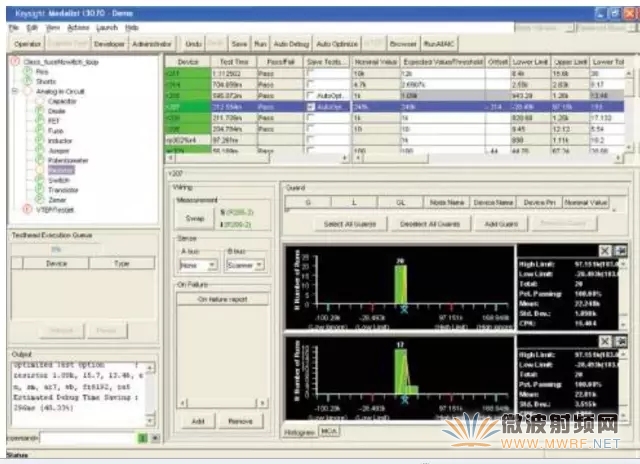The width and height of the screenshot is (640, 464).
Task: Toggle the AutoOpt checkbox in 595.072m row
Action: (311, 95)
